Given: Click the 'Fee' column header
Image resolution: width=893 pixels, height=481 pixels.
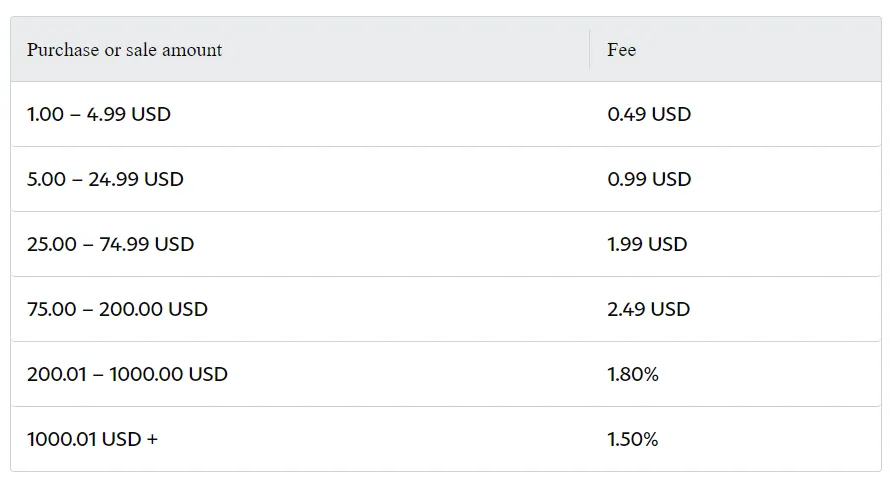Looking at the screenshot, I should click(x=735, y=50).
